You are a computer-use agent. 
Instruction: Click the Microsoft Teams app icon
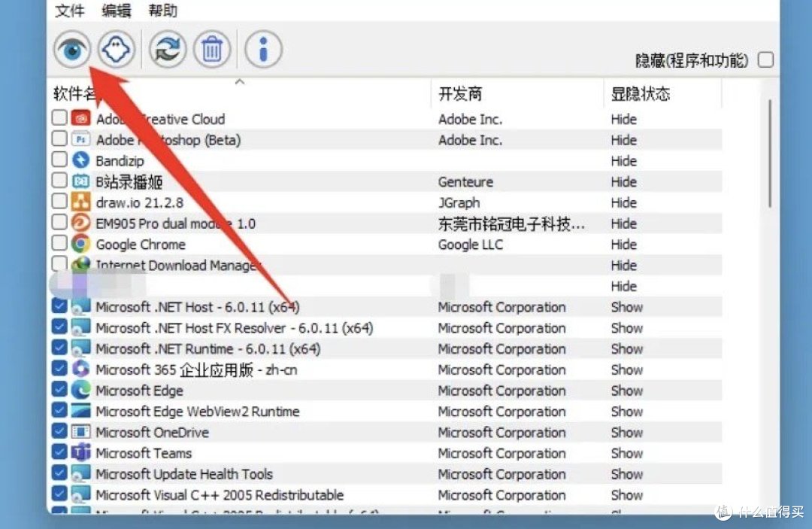point(80,452)
